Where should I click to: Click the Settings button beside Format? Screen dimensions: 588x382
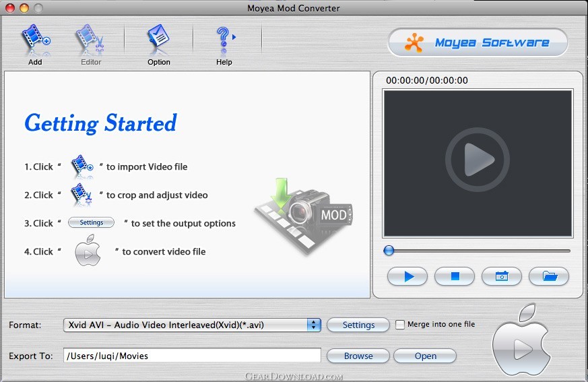358,325
